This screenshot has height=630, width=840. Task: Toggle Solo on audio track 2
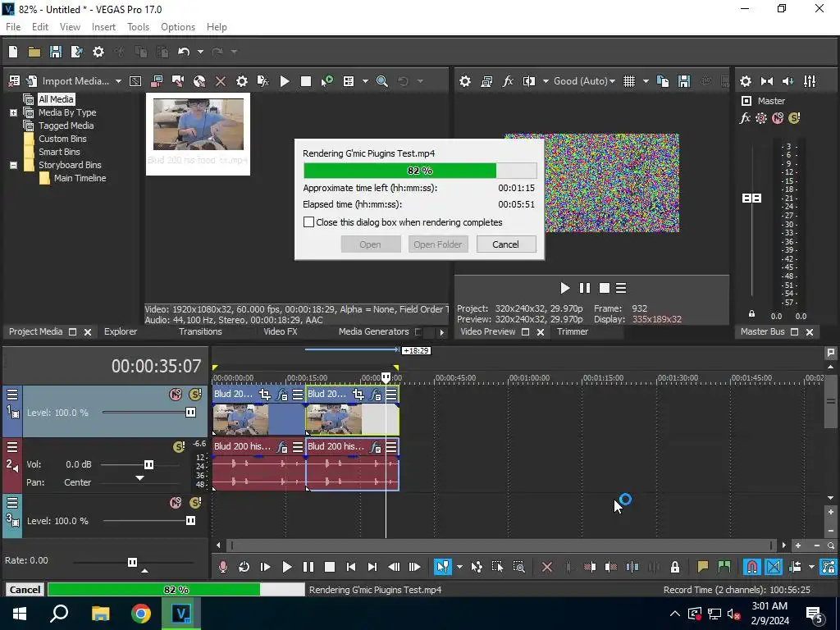pyautogui.click(x=179, y=447)
